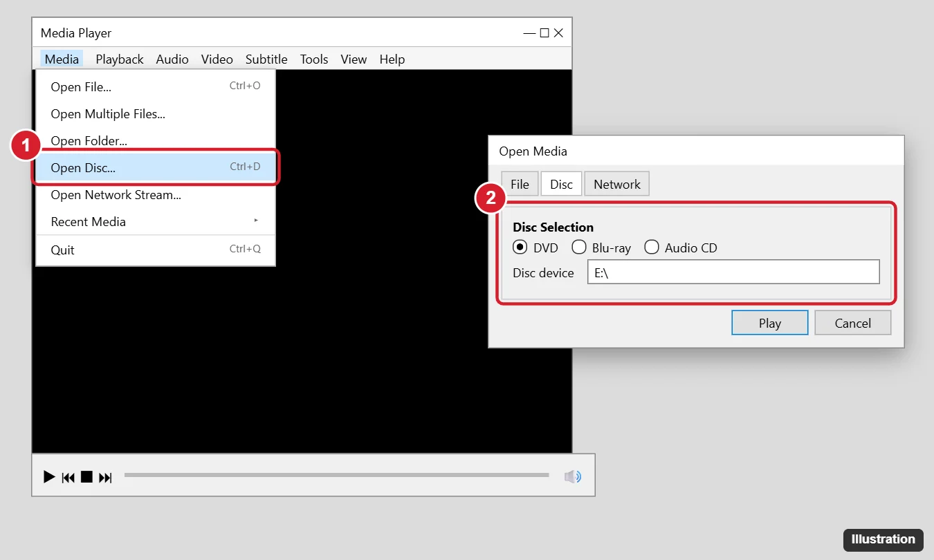Open the Tools menu
934x560 pixels.
pyautogui.click(x=314, y=59)
